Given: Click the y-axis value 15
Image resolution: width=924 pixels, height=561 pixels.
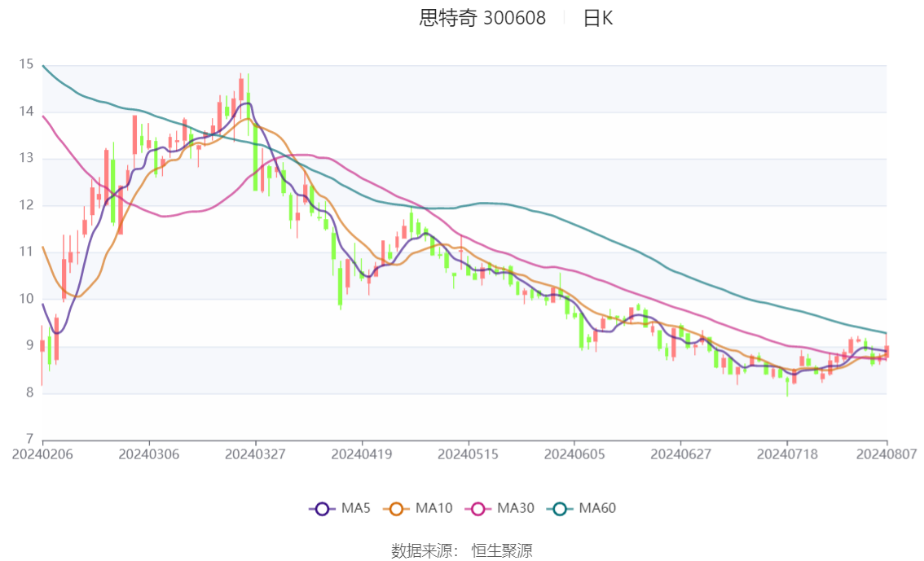Looking at the screenshot, I should point(26,64).
